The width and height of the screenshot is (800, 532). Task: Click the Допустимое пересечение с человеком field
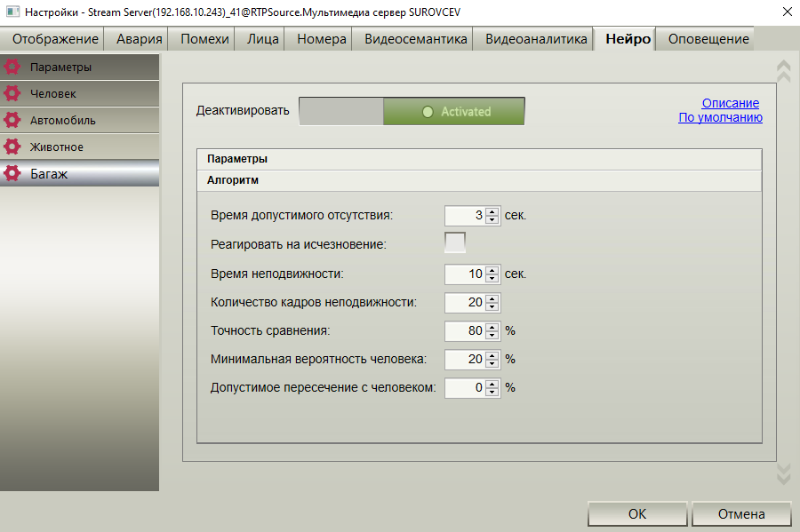465,388
